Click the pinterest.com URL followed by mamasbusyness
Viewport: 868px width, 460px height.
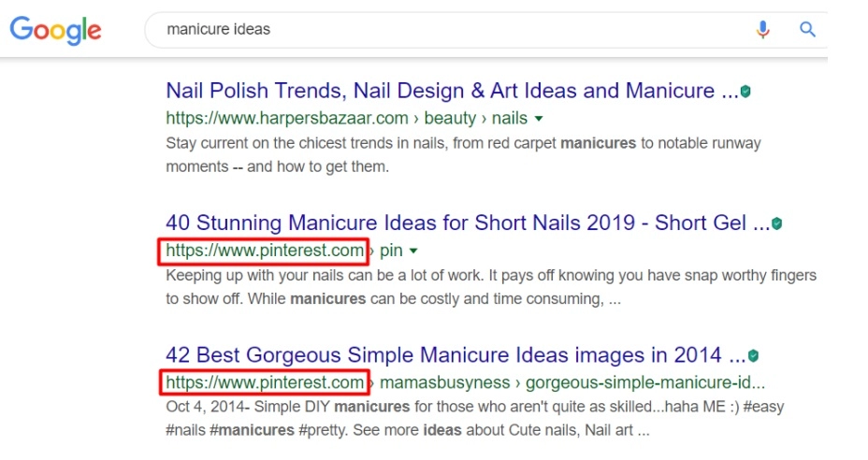pos(265,382)
